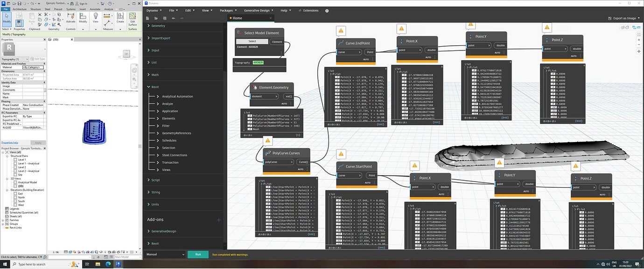Click Select button in Select Model Element node
Screen dimensions: 644x269
252,42
